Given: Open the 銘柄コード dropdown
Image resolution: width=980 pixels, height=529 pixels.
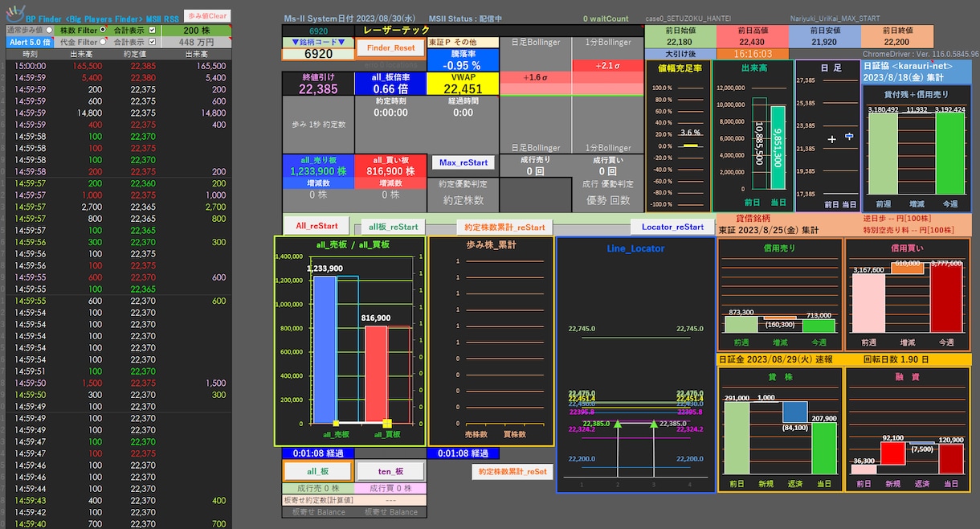Looking at the screenshot, I should 318,42.
